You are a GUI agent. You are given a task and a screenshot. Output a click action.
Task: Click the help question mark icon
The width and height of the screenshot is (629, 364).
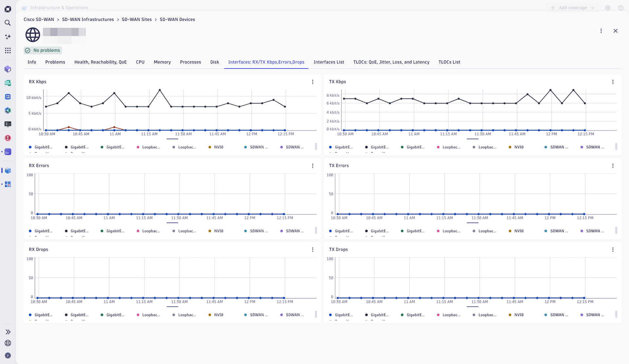[620, 8]
